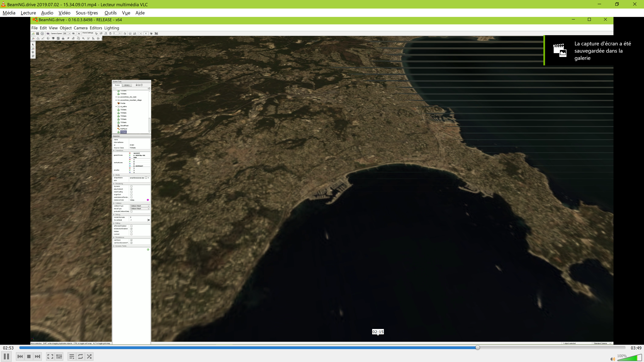The image size is (644, 362).
Task: Open VLC Sous-titres menu
Action: (x=87, y=13)
